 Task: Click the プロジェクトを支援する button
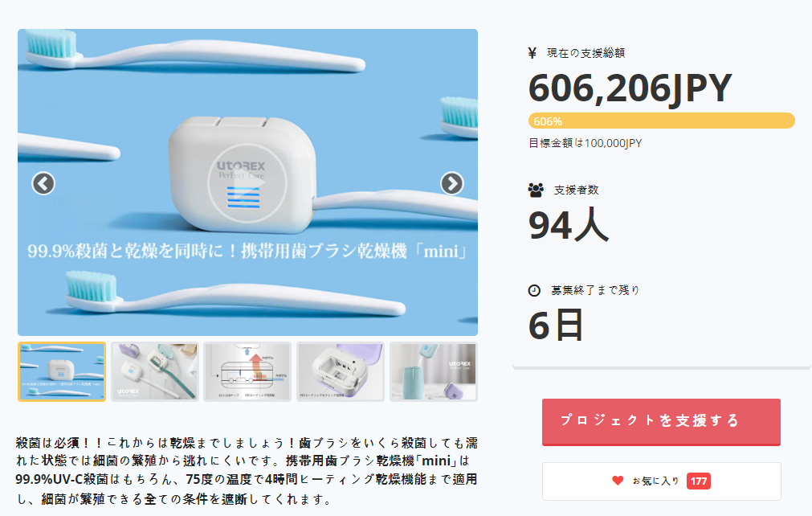(x=661, y=422)
